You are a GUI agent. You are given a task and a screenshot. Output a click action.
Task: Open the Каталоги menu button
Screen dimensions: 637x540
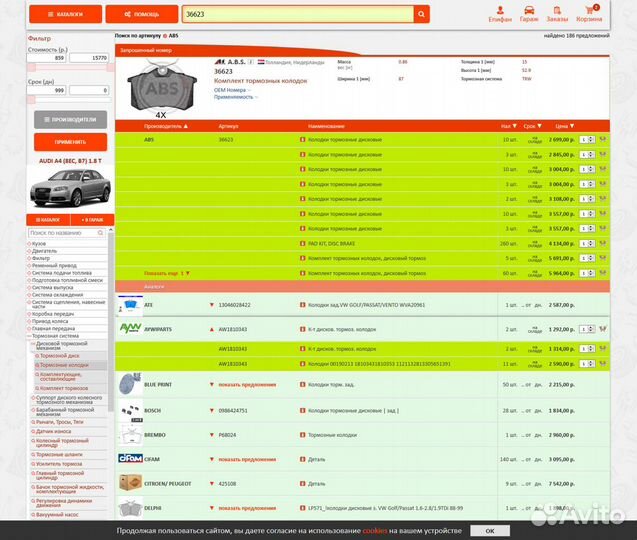point(65,14)
